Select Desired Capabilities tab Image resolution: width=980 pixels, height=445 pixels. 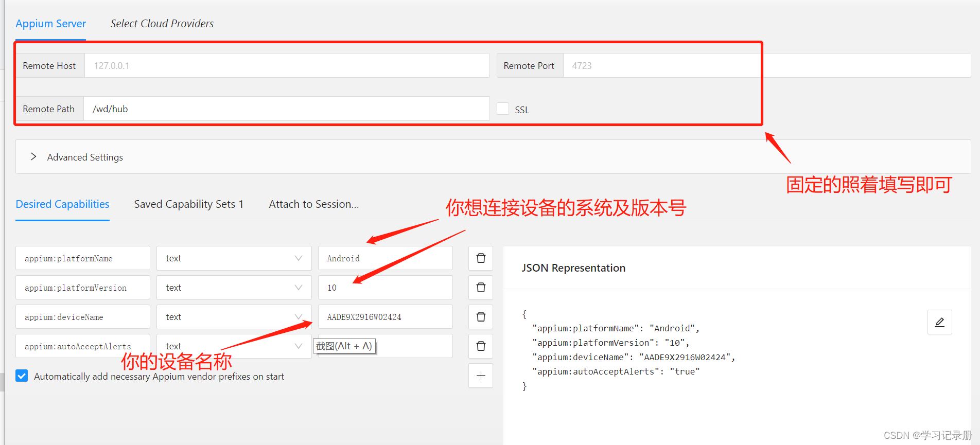(x=63, y=204)
